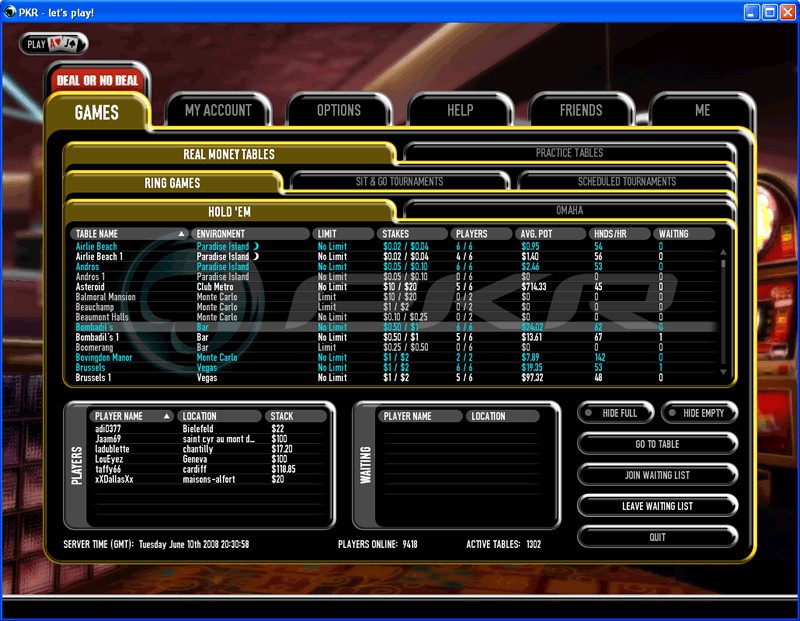800x621 pixels.
Task: Maximize the PKR window
Action: (x=769, y=12)
